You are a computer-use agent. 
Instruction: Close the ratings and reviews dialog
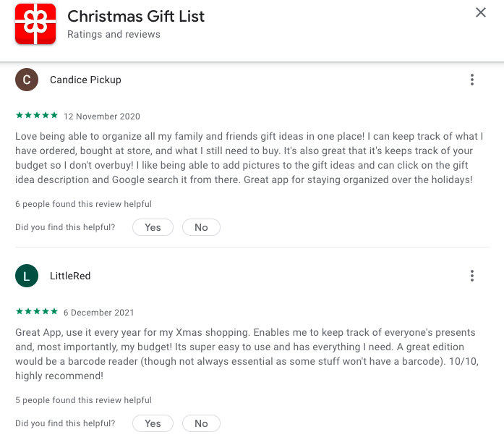[x=481, y=12]
